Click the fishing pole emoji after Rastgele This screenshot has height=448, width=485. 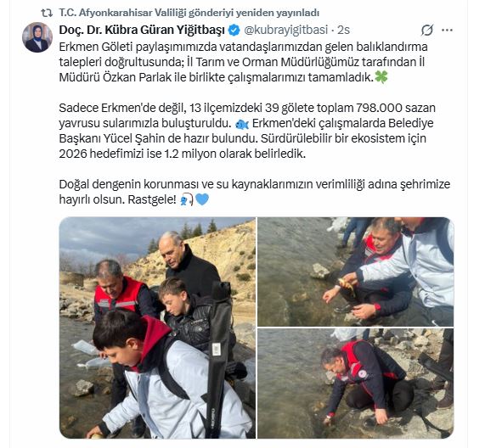click(x=186, y=200)
